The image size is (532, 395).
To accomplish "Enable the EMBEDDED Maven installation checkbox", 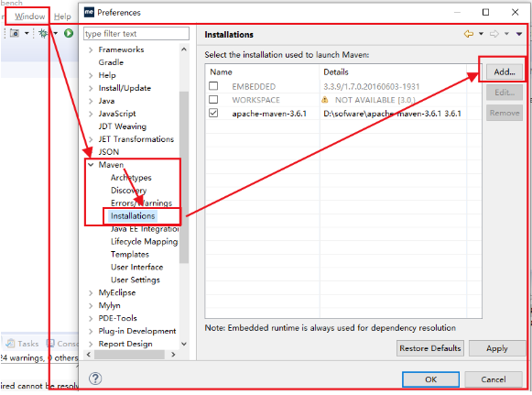I will point(213,86).
